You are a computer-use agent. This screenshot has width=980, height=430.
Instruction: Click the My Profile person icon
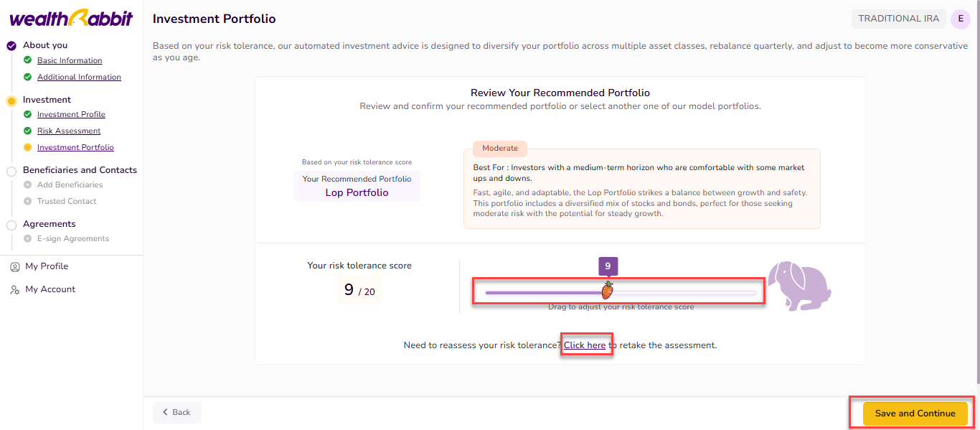click(14, 266)
